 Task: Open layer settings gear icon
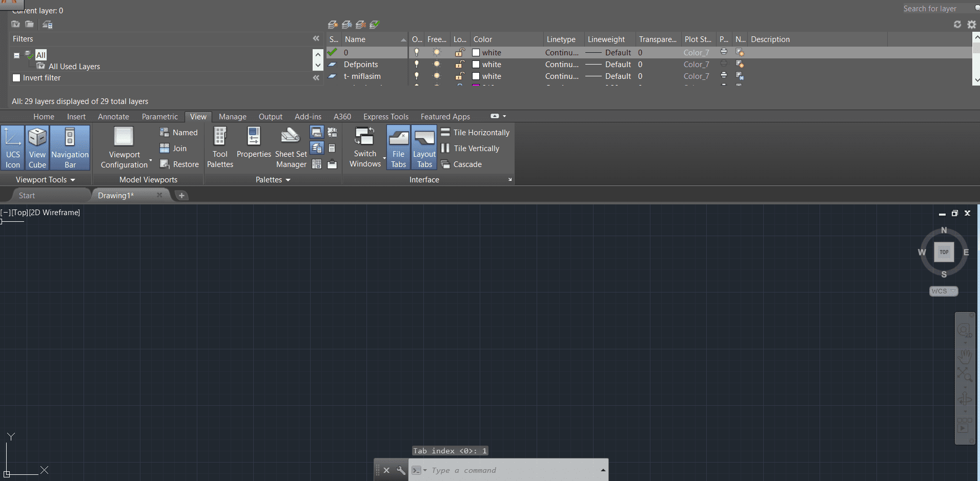pyautogui.click(x=971, y=25)
